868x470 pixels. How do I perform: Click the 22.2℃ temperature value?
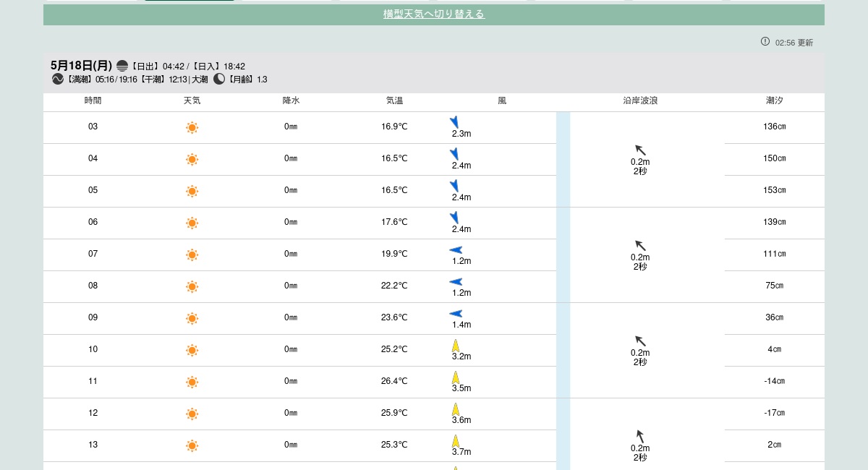pos(394,286)
